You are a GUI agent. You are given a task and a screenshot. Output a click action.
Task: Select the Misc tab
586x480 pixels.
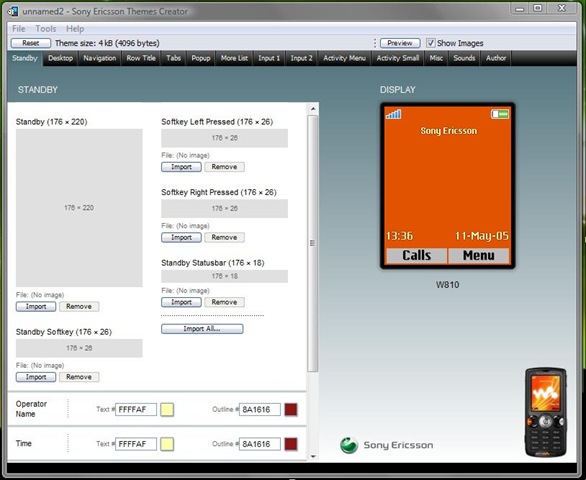(x=436, y=58)
